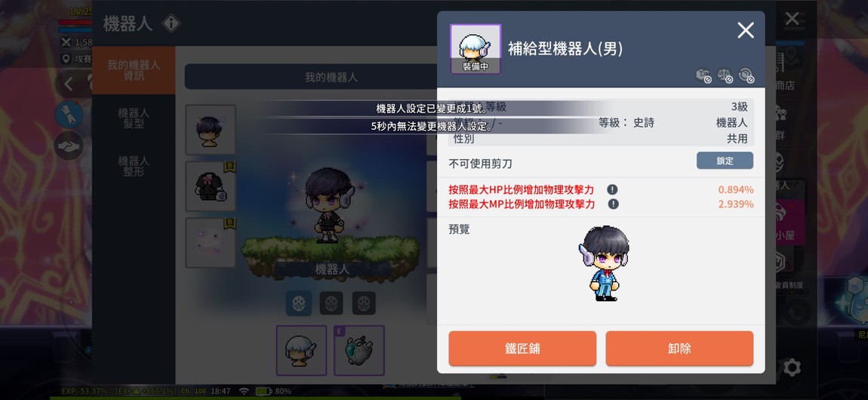This screenshot has width=868, height=400.
Task: Select the dark-haired android hair slot
Action: tap(211, 130)
